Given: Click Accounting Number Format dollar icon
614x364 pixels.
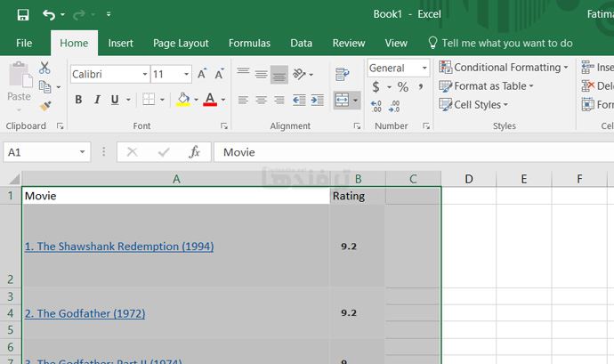Looking at the screenshot, I should pyautogui.click(x=376, y=86).
